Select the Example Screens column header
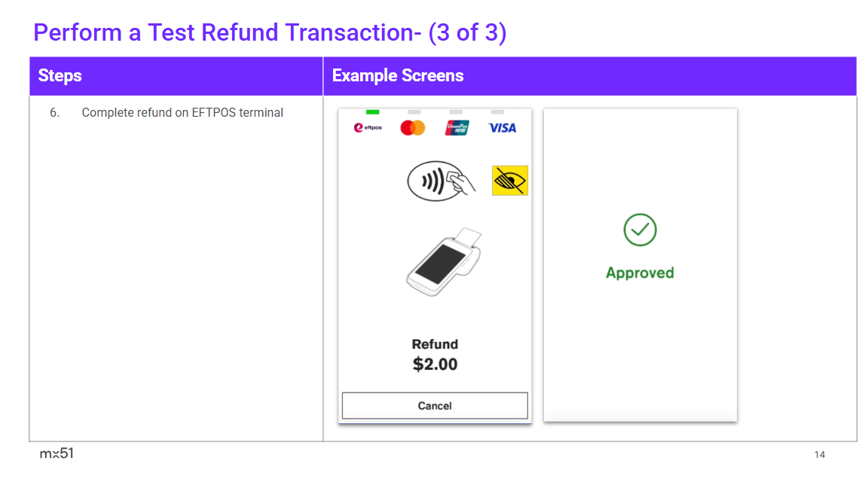Viewport: 868px width, 479px height. (398, 76)
